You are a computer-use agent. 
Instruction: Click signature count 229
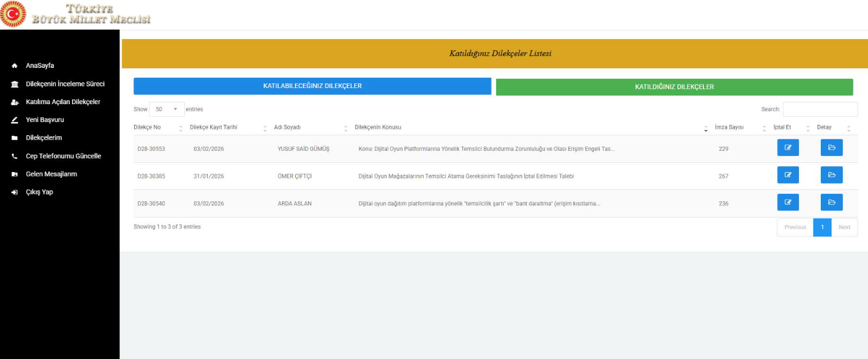[724, 149]
